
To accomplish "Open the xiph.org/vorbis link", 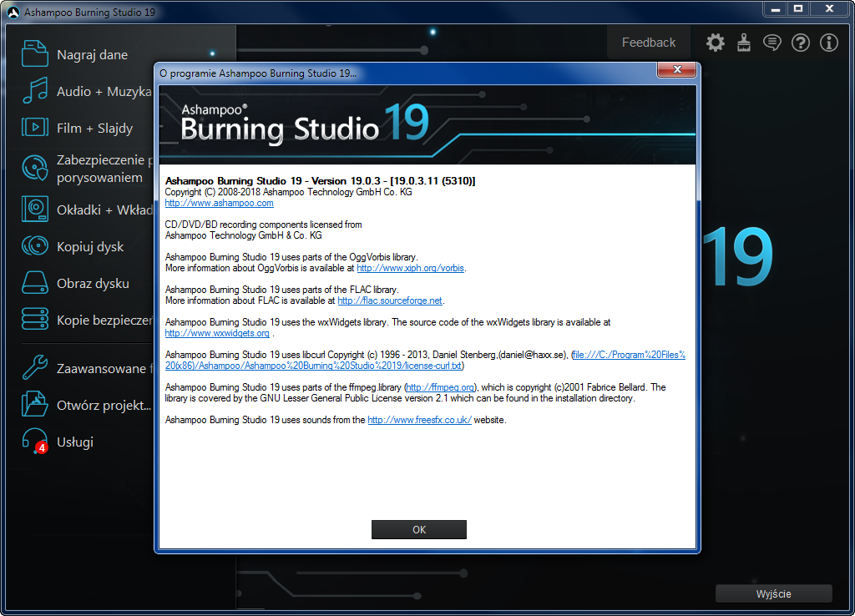I will pos(410,268).
